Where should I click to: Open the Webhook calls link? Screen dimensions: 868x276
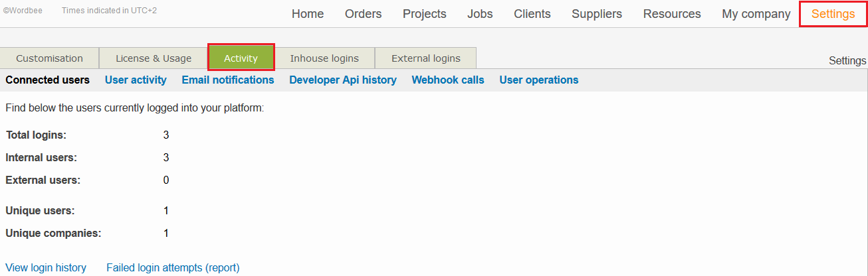click(448, 80)
